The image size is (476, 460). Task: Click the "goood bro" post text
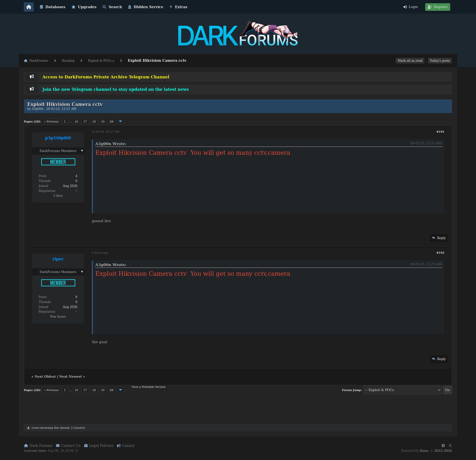pos(101,221)
